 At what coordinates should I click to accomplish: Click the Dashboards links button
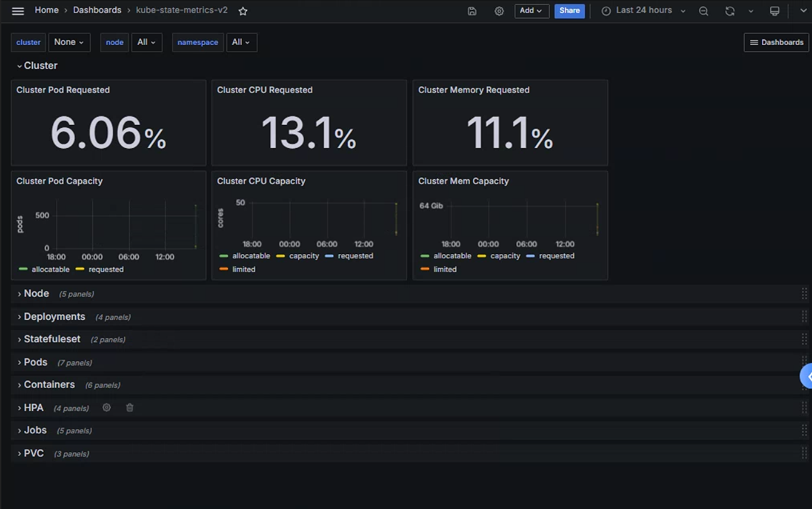coord(776,42)
